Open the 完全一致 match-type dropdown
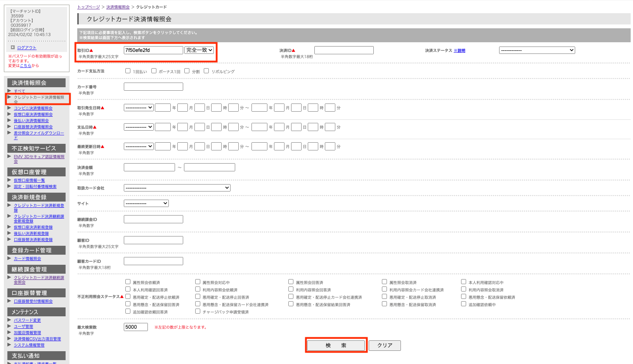 pyautogui.click(x=199, y=50)
